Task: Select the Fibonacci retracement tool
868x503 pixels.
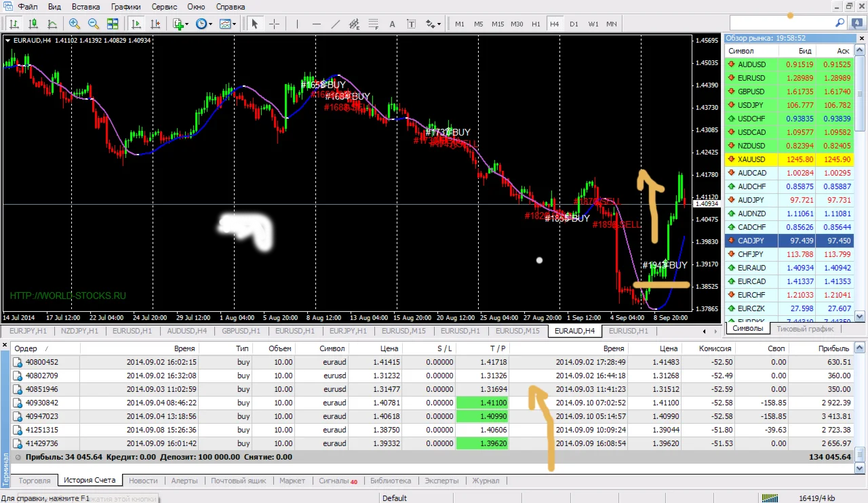Action: click(x=373, y=24)
